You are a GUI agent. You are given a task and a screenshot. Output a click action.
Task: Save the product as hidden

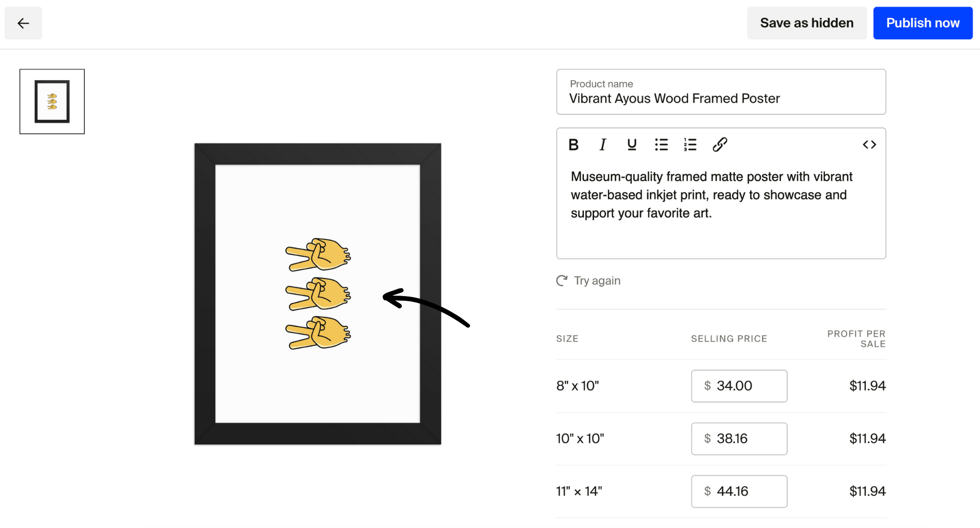(x=806, y=23)
